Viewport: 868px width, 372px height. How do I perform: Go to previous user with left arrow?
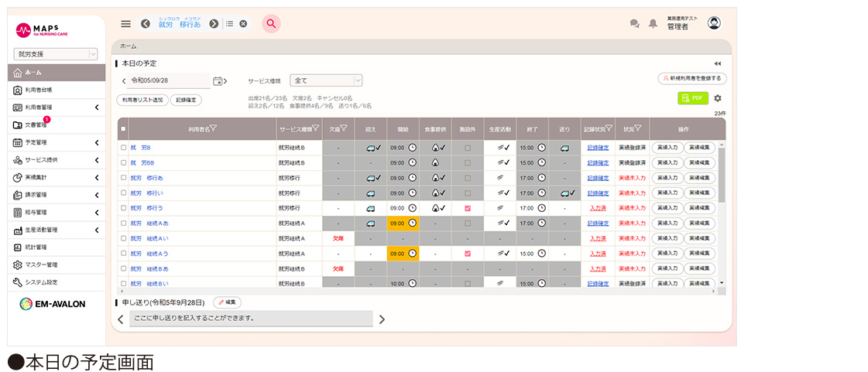coord(146,23)
